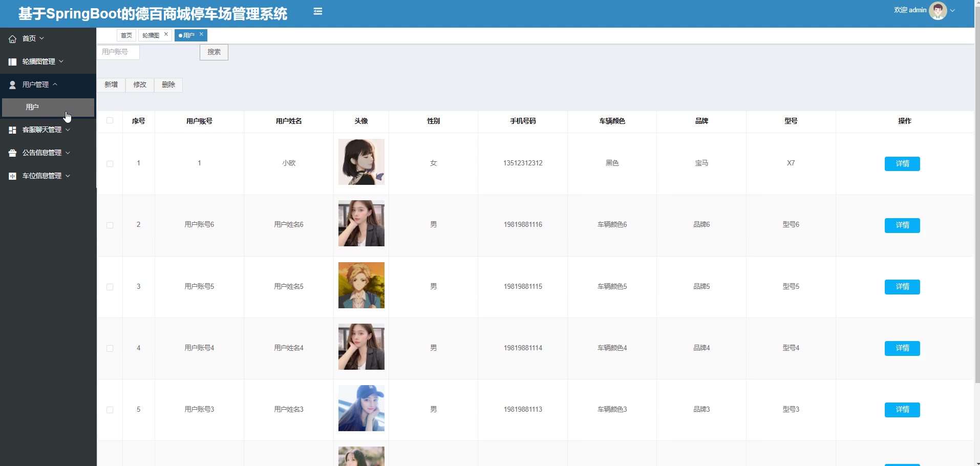Screen dimensions: 980x466
Task: Open 详情 for 用户账号4
Action: click(902, 348)
